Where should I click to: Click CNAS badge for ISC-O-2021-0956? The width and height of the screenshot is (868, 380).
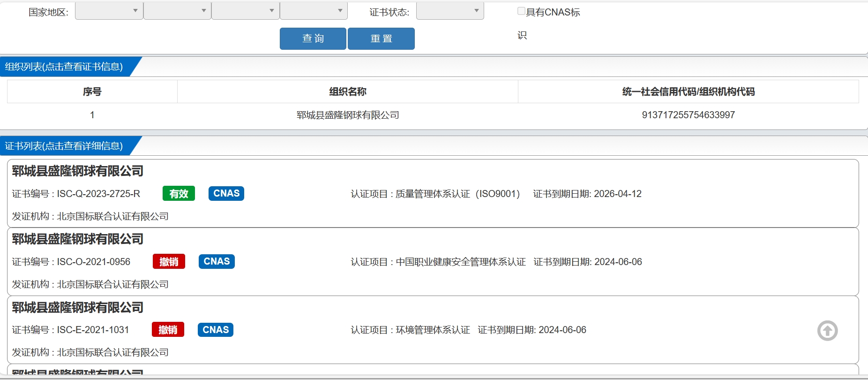click(x=217, y=261)
